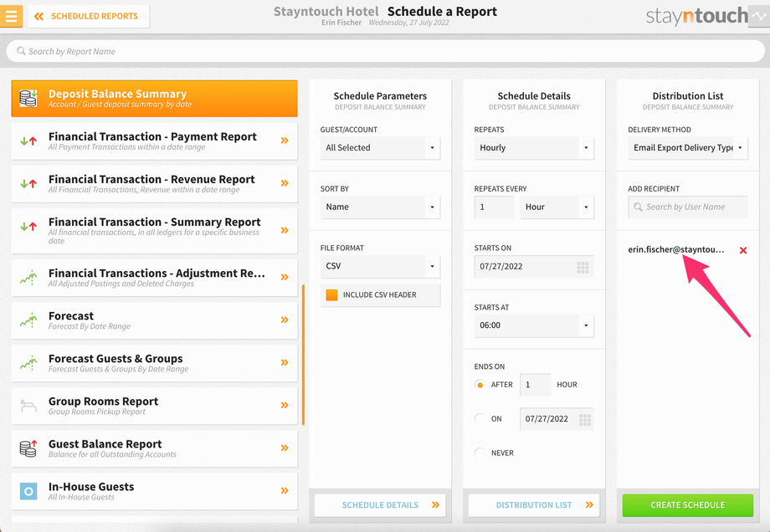Image resolution: width=770 pixels, height=532 pixels.
Task: Click the Adjustment Report chart icon
Action: point(28,278)
